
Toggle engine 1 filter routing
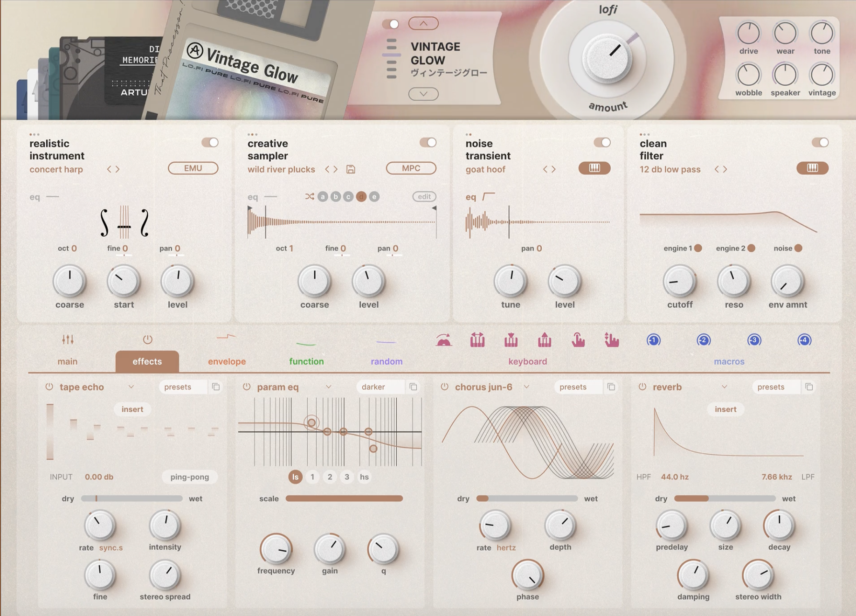pyautogui.click(x=698, y=248)
